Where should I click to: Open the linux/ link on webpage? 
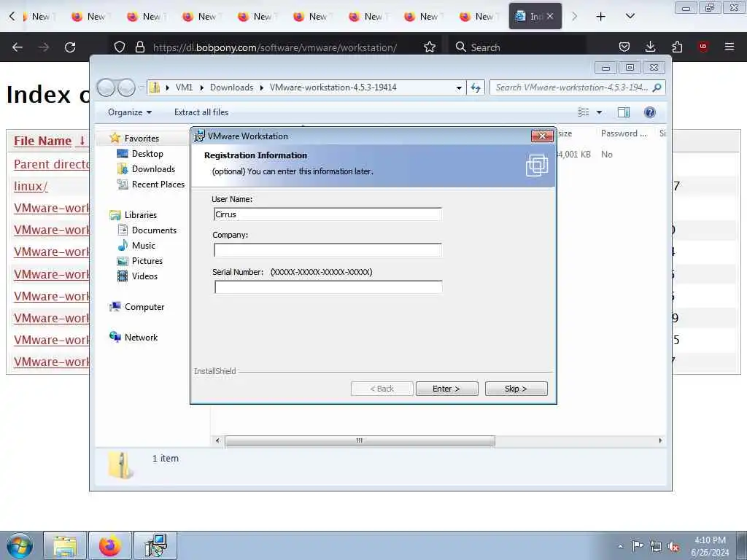pyautogui.click(x=31, y=186)
